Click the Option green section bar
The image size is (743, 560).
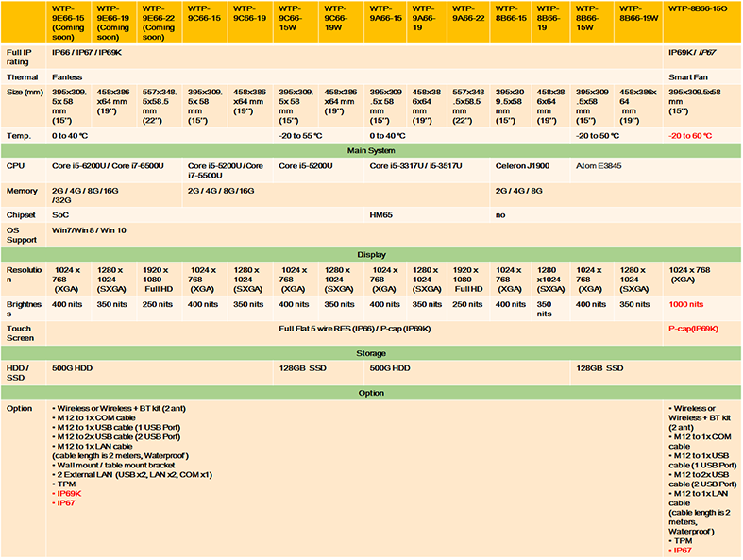(x=371, y=392)
